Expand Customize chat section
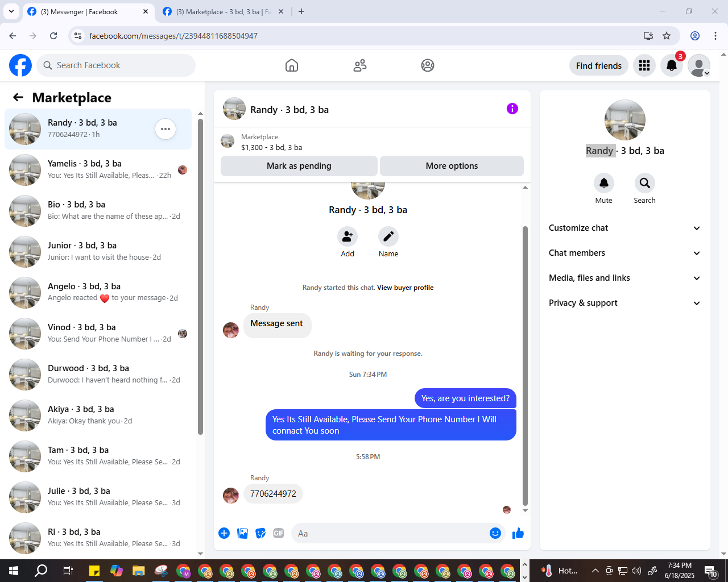This screenshot has height=582, width=728. pos(624,228)
